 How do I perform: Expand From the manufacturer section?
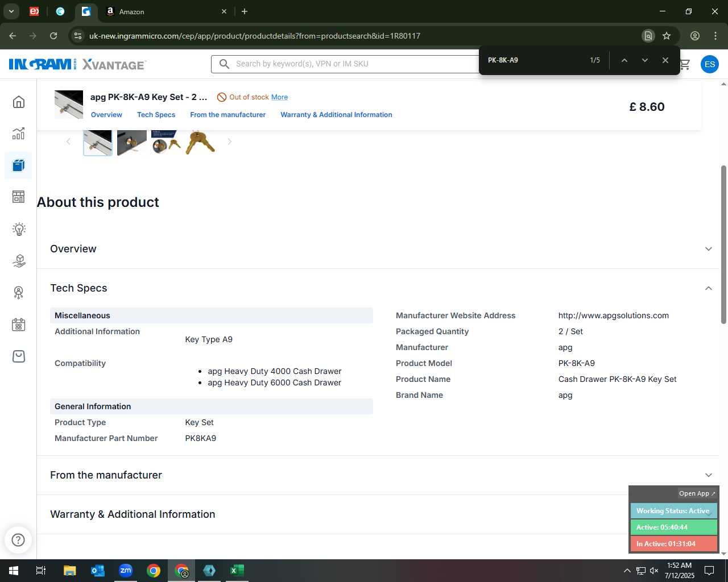pyautogui.click(x=708, y=475)
